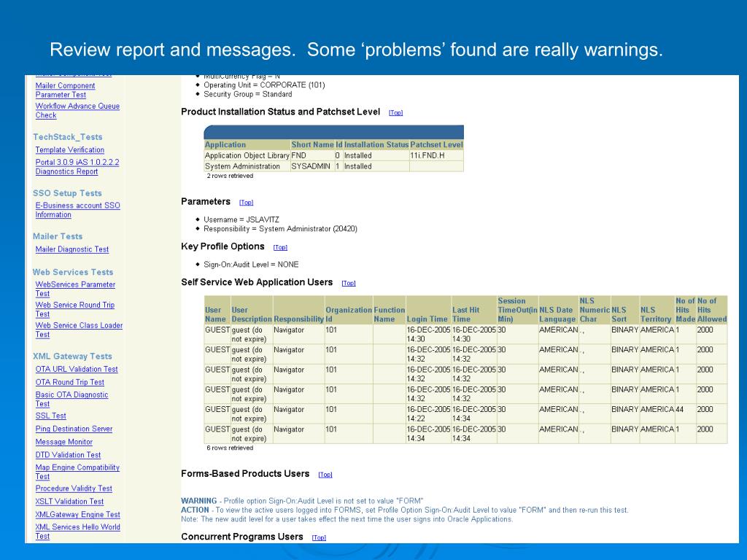Open Portal 3.0.9 iAS Diagnostics Report link

tap(77, 167)
